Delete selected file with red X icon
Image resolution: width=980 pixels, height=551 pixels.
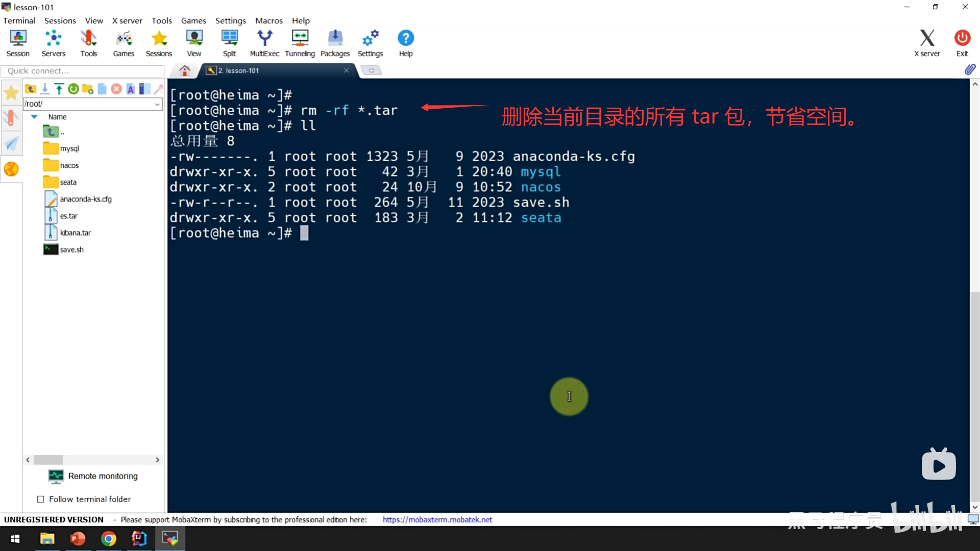(116, 89)
